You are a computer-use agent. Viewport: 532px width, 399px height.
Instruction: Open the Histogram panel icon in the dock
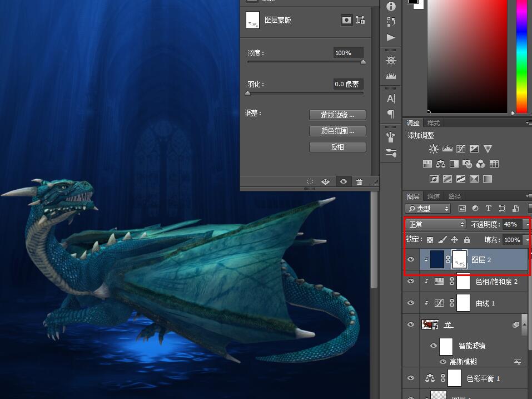click(391, 76)
